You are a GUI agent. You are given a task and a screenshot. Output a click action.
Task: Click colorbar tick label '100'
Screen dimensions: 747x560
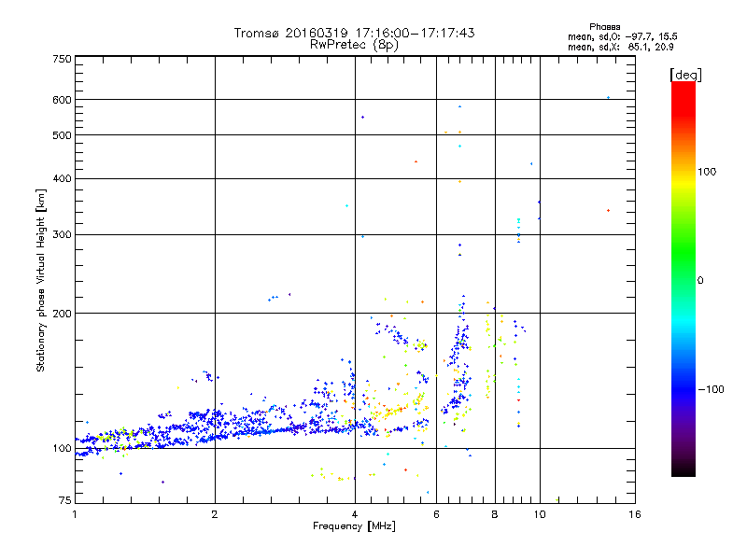click(707, 172)
